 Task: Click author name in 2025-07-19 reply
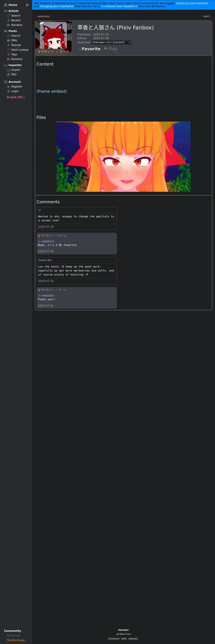[x=54, y=236]
